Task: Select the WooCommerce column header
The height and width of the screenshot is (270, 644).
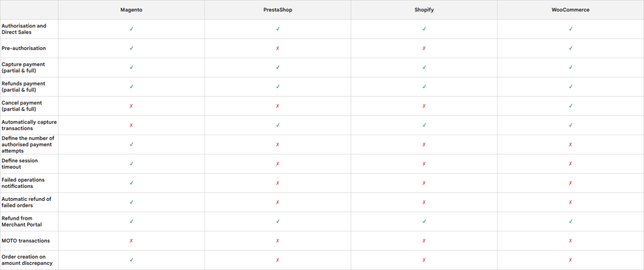Action: 570,10
